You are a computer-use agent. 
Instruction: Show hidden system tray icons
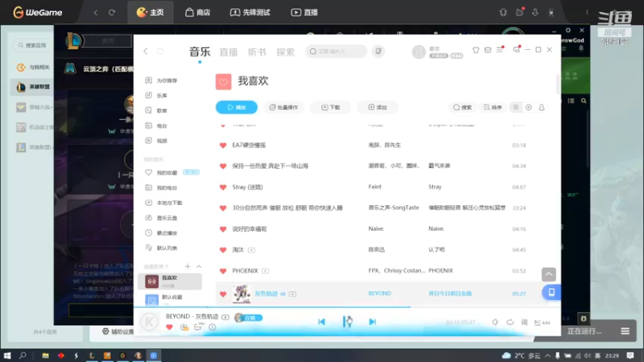[547, 356]
